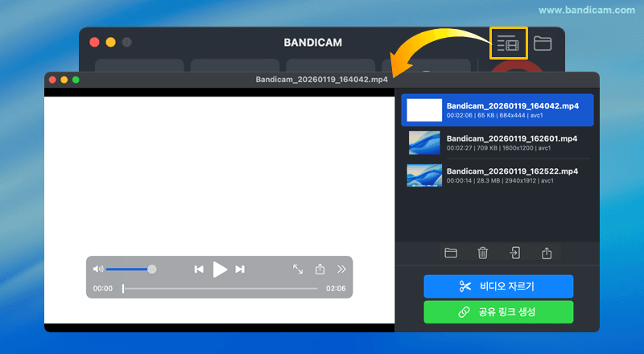Mute audio using the speaker icon
Viewport: 644px width, 354px height.
point(98,269)
